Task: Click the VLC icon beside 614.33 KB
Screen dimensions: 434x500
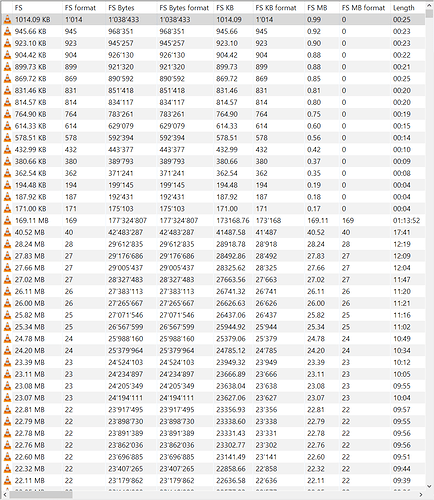Action: click(x=7, y=126)
